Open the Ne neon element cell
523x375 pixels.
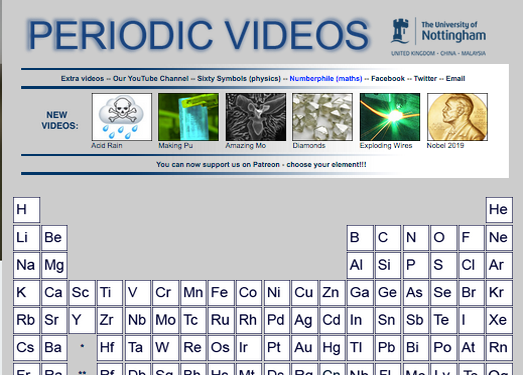coord(499,238)
